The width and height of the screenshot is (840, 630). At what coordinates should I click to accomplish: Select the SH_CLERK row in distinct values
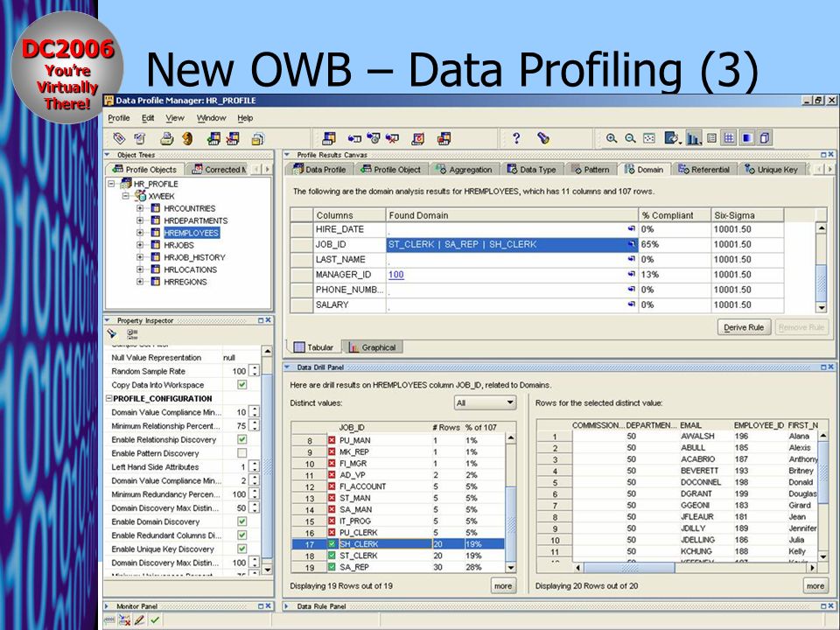coord(397,543)
